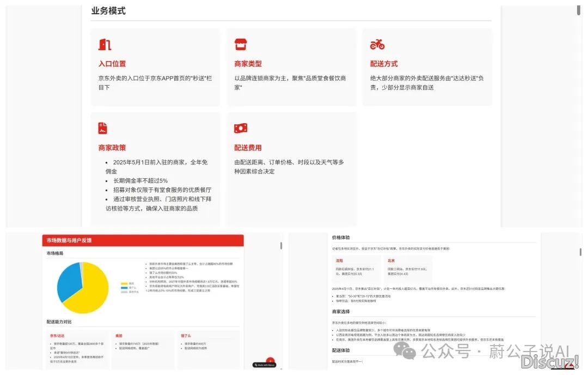Click the description starting '由配送距离、订单价格'
This screenshot has height=375, width=588.
289,167
